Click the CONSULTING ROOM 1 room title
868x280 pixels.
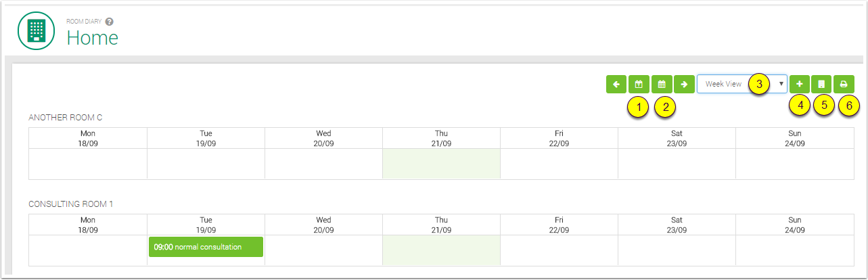coord(70,204)
